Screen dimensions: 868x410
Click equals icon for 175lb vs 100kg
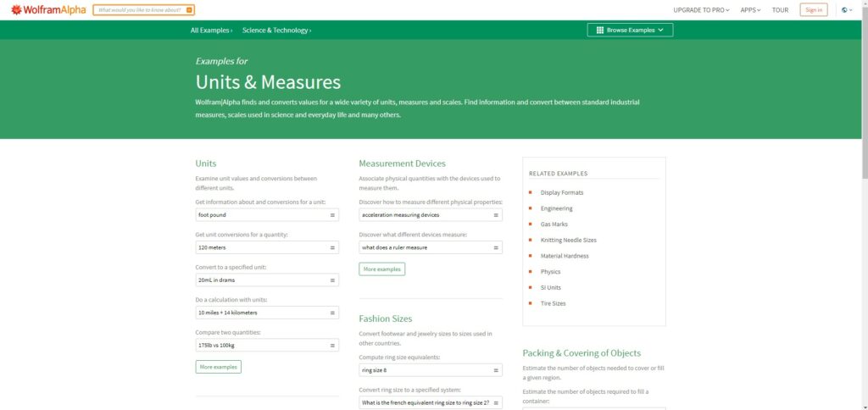(332, 346)
